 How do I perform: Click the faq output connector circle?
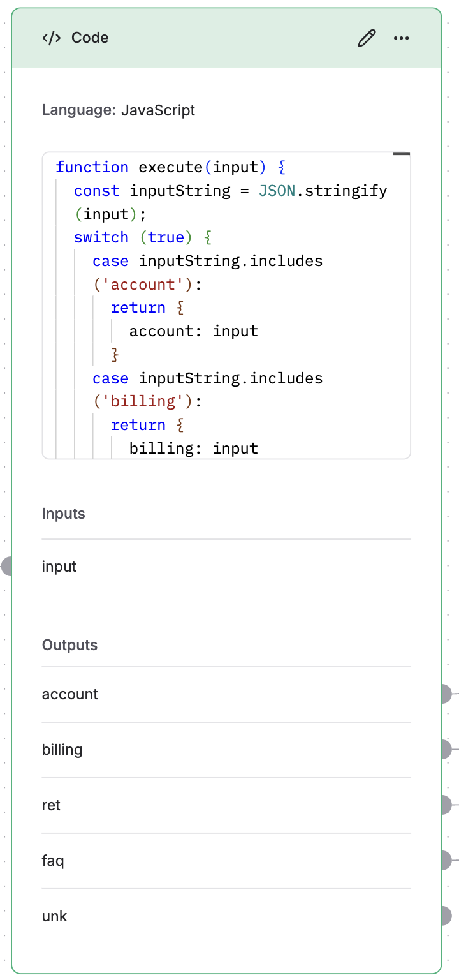coord(448,860)
